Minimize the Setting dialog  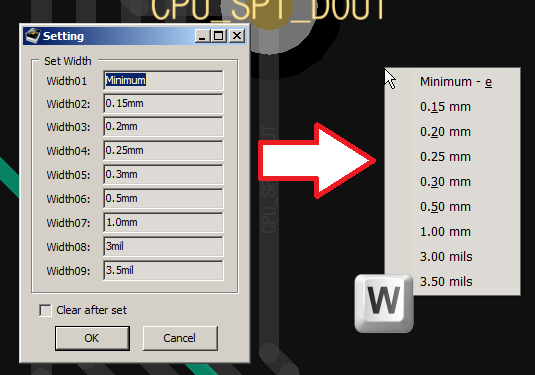(202, 36)
